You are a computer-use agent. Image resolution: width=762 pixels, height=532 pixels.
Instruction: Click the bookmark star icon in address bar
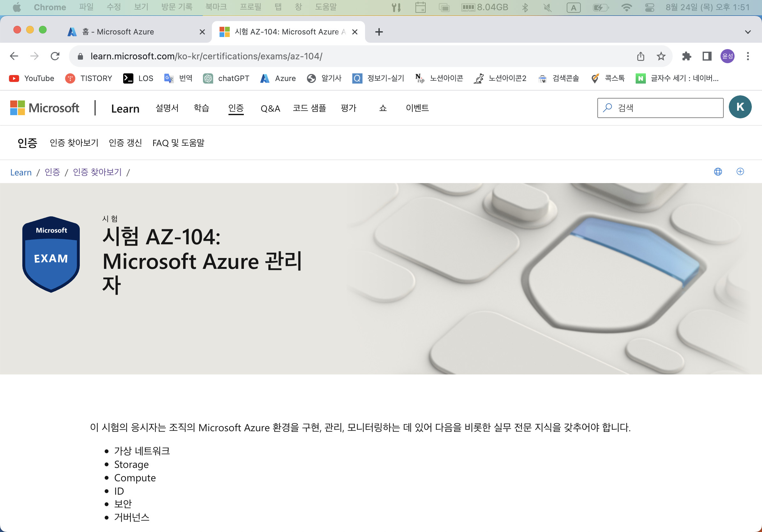661,56
